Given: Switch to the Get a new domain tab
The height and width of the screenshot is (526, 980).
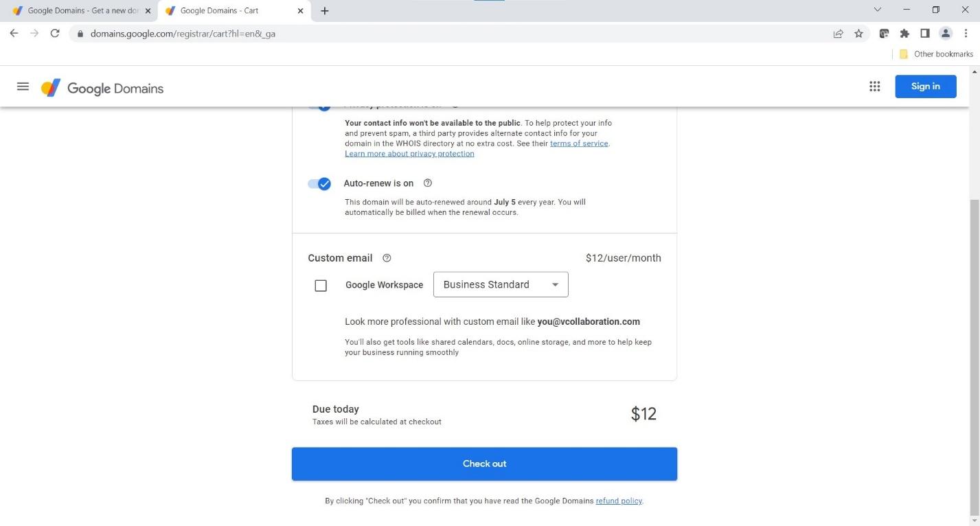Looking at the screenshot, I should 81,11.
